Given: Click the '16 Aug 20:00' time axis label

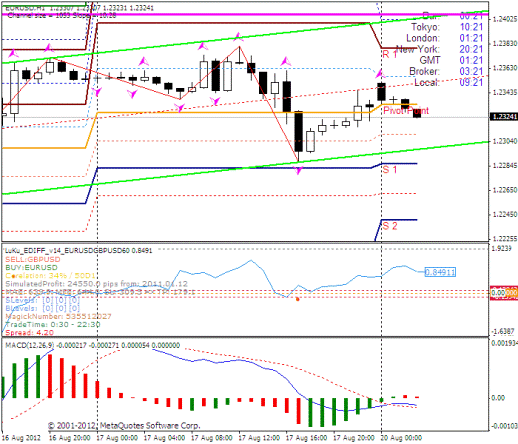Looking at the screenshot, I should click(x=69, y=438).
